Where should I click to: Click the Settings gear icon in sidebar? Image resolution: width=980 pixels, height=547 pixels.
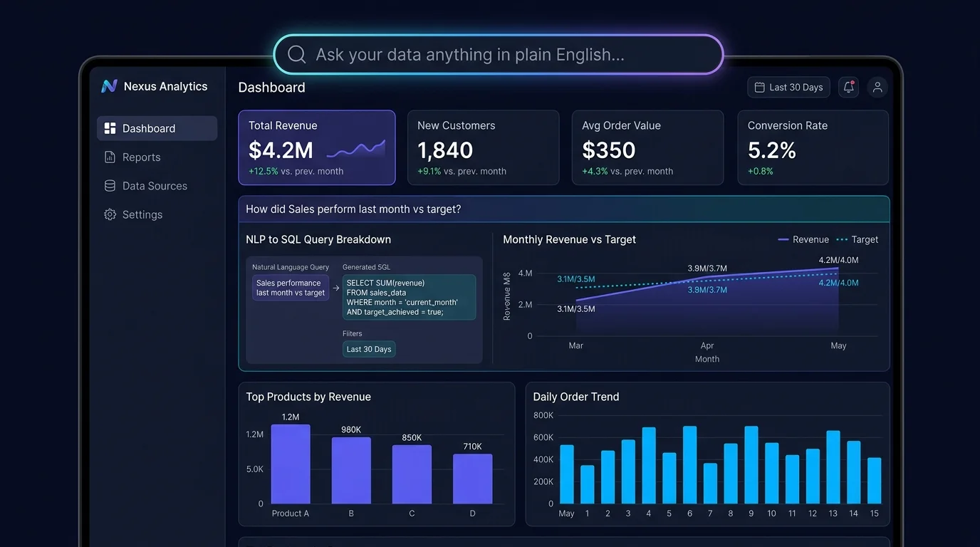click(x=110, y=214)
